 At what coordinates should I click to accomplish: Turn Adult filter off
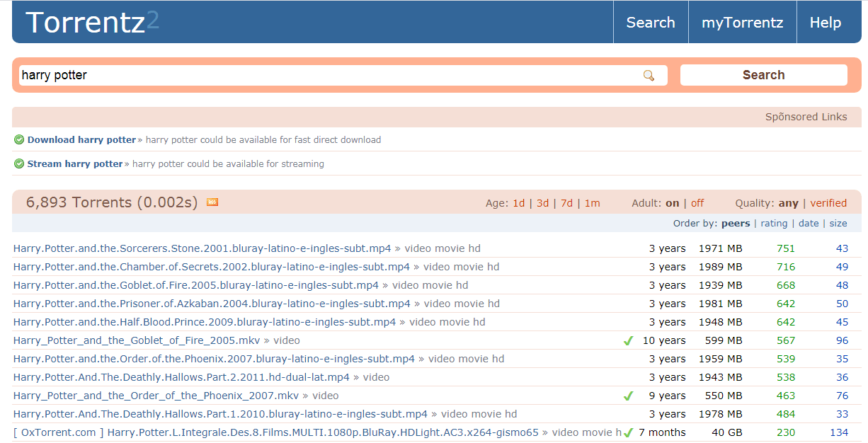pyautogui.click(x=697, y=203)
